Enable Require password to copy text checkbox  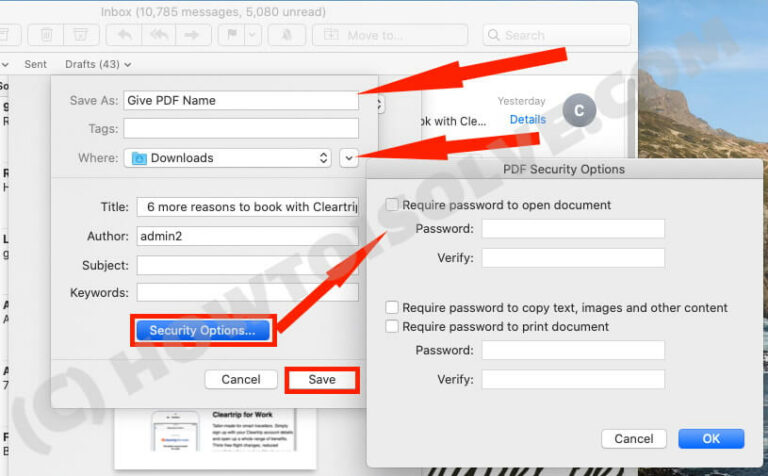(x=392, y=308)
